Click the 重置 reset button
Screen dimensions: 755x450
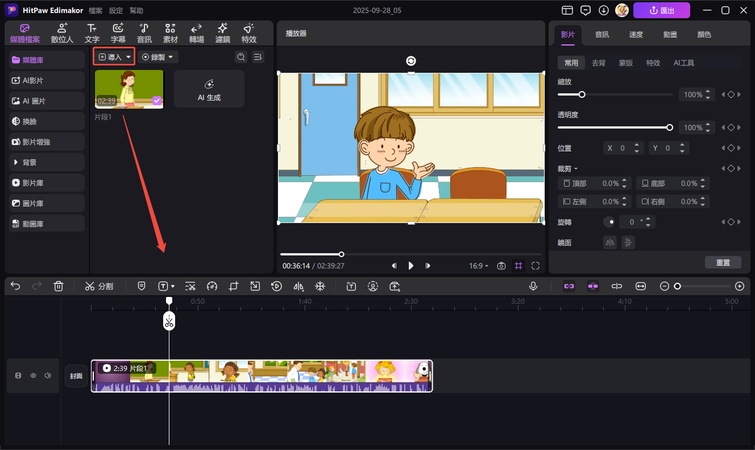tap(723, 262)
